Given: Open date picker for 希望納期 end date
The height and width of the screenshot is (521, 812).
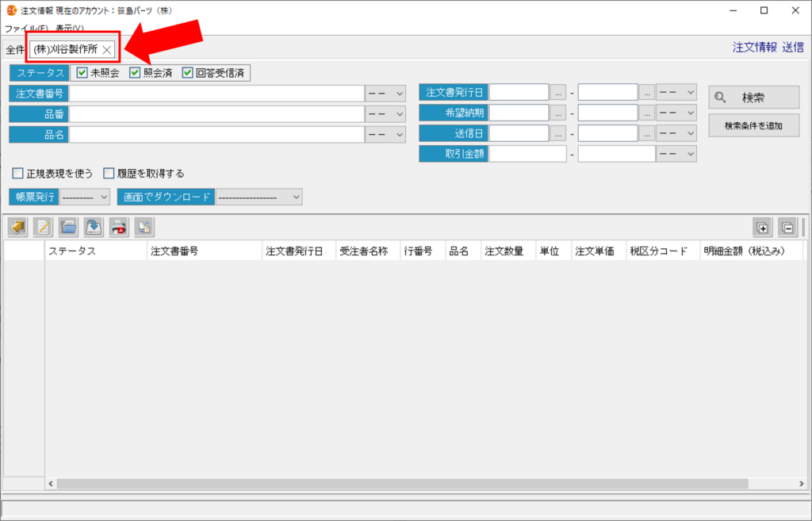Looking at the screenshot, I should click(647, 113).
